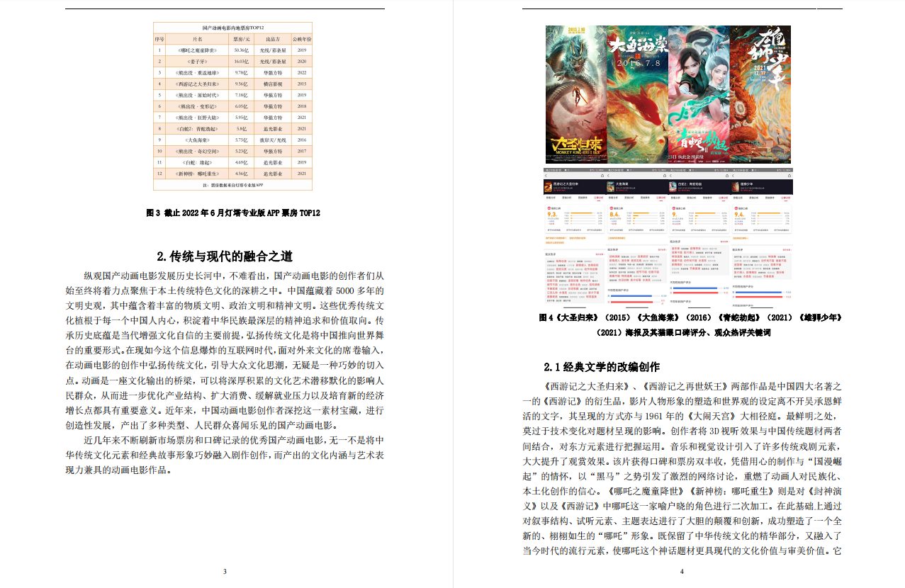Click the 16.03亿 box office value
905x588 pixels.
(x=241, y=62)
